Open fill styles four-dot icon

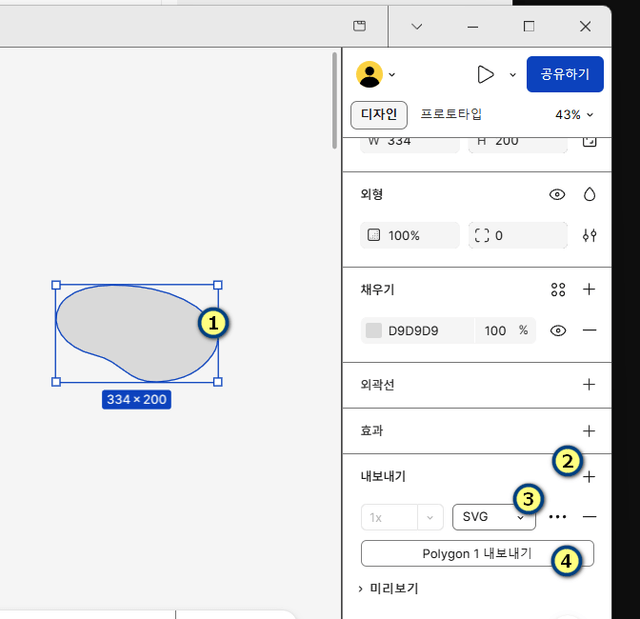(x=558, y=290)
